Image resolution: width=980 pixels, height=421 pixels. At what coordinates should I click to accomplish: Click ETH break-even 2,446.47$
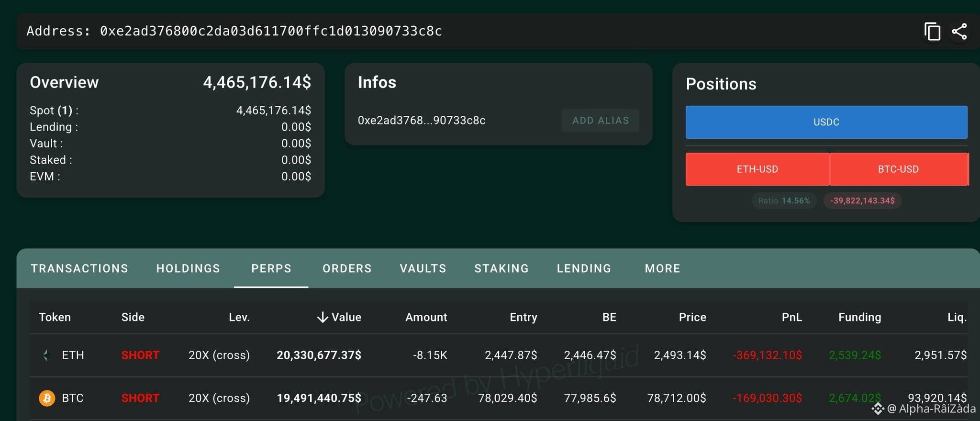pos(590,355)
